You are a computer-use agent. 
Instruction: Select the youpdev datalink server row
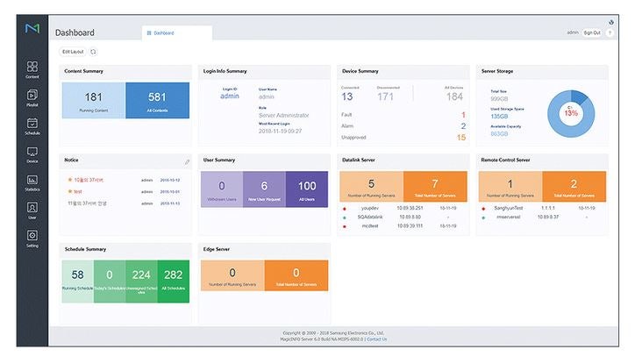click(403, 208)
